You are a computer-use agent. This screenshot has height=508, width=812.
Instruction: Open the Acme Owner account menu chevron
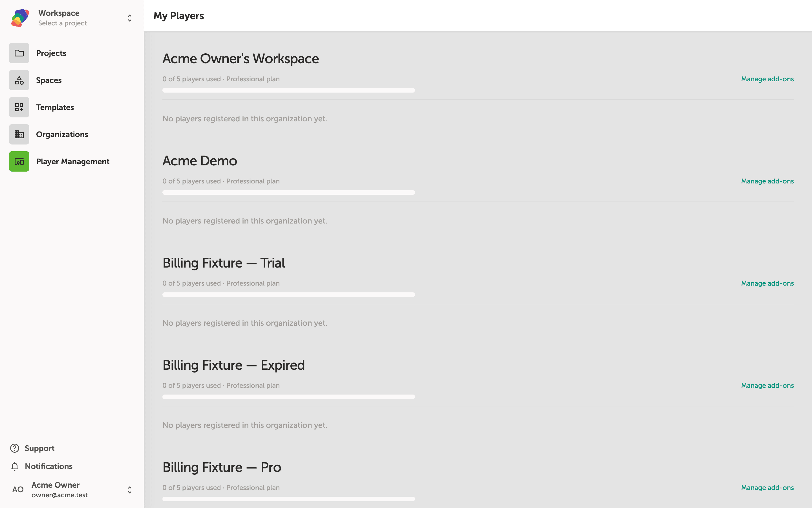coord(129,490)
